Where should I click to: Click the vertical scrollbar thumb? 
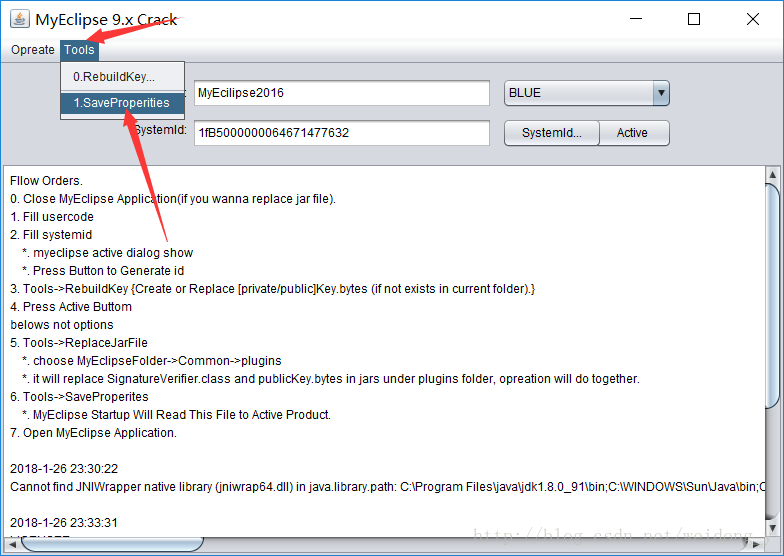pyautogui.click(x=772, y=296)
